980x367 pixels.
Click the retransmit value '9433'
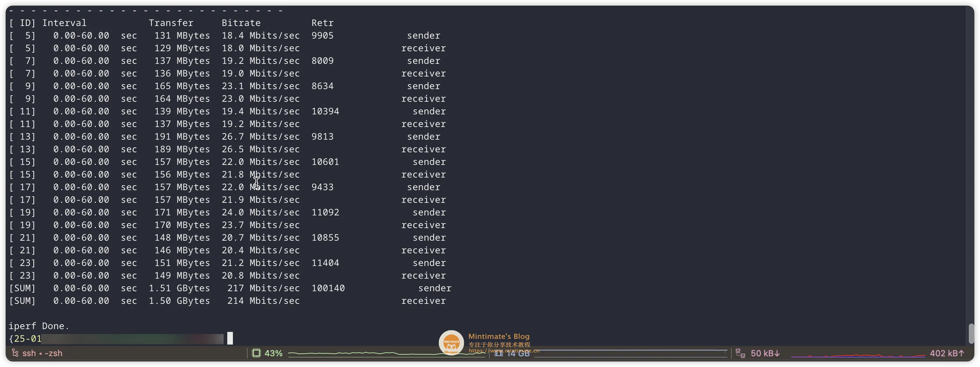click(322, 187)
